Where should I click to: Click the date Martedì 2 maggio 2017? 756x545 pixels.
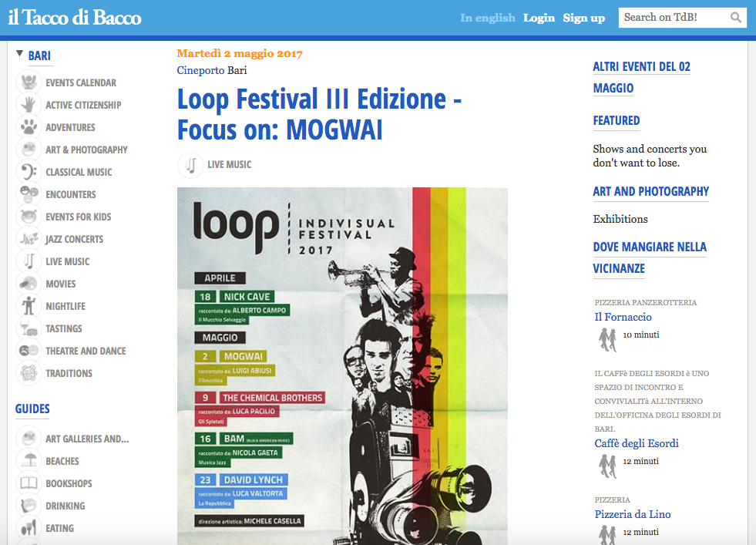point(240,53)
